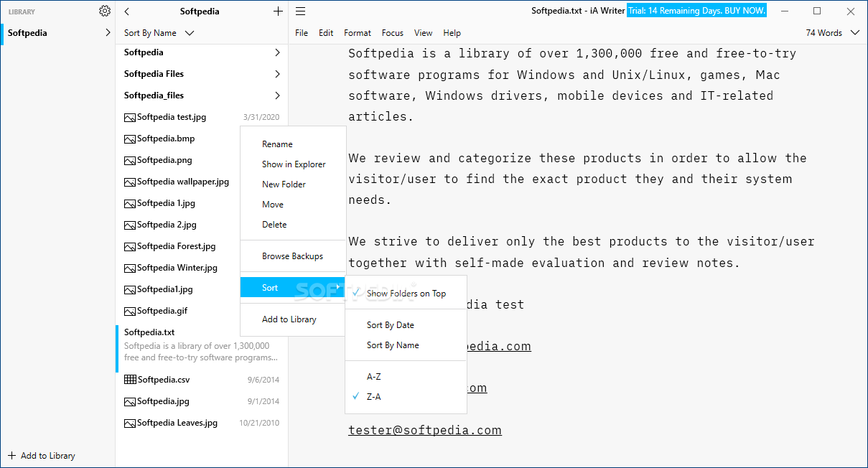Choose New Folder from context menu
The image size is (868, 468).
coord(293,184)
